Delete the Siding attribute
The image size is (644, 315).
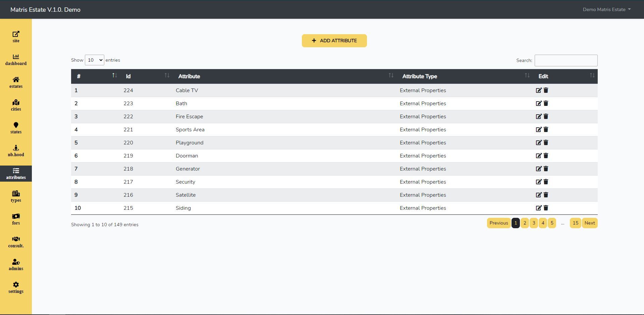coord(546,208)
